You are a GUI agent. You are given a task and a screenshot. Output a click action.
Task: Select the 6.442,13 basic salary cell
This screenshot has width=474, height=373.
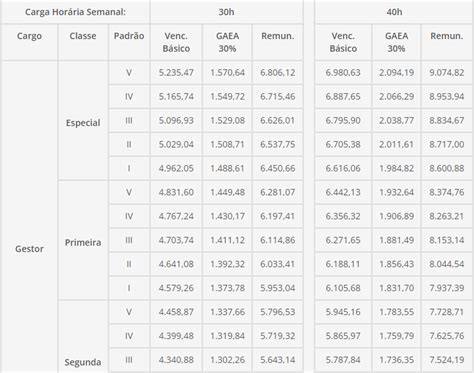[343, 192]
